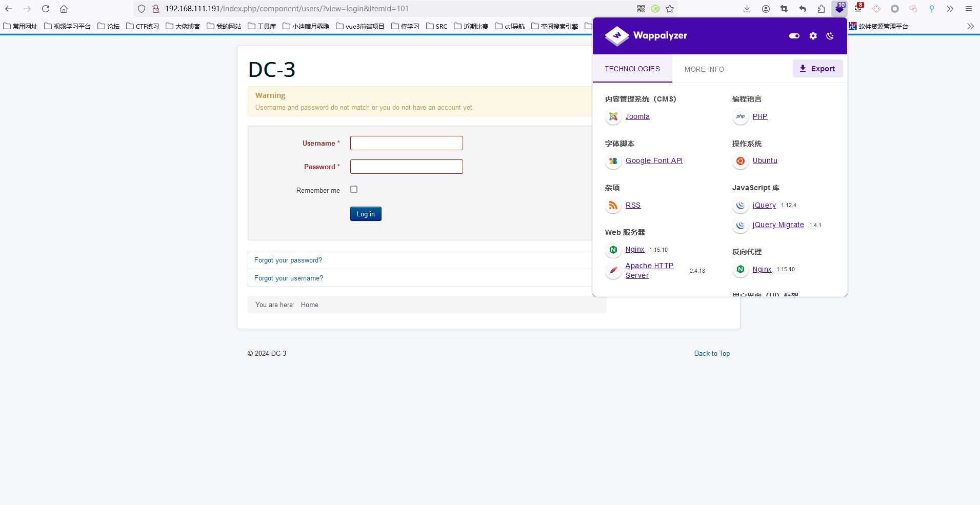Expand the bookmarks bar overflow chevron

(970, 26)
